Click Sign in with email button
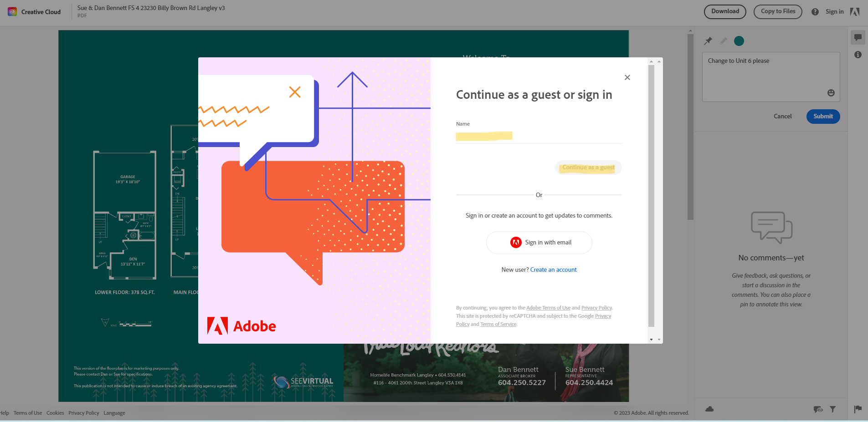This screenshot has width=868, height=422. pyautogui.click(x=539, y=243)
